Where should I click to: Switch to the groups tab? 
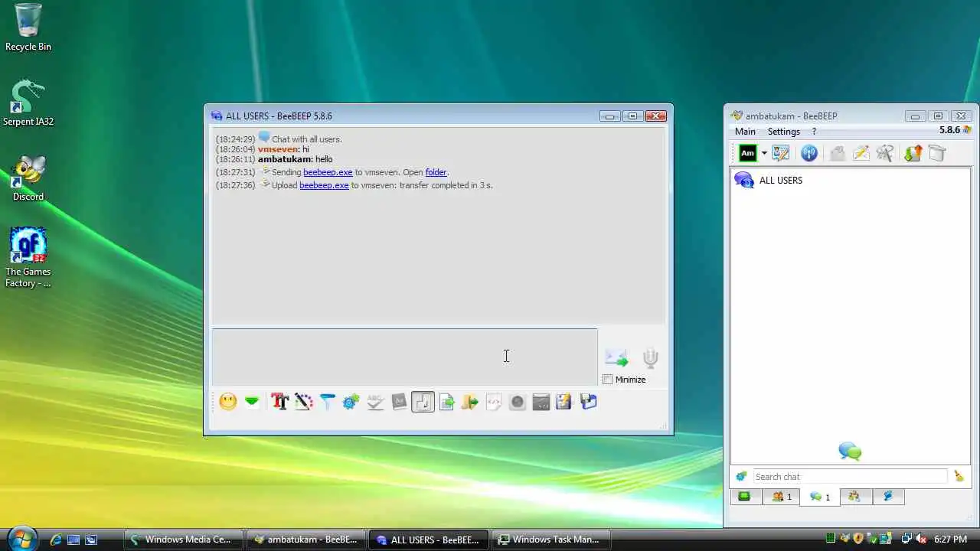[x=855, y=497]
